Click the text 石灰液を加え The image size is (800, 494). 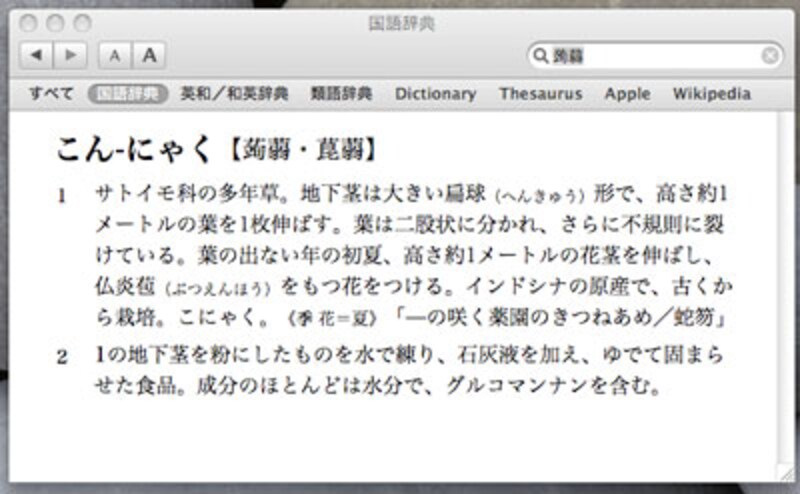click(518, 355)
